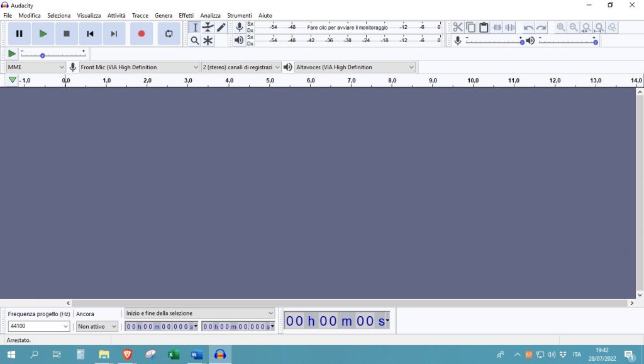The image size is (644, 364).
Task: Pick the Draw pencil tool
Action: click(x=221, y=28)
